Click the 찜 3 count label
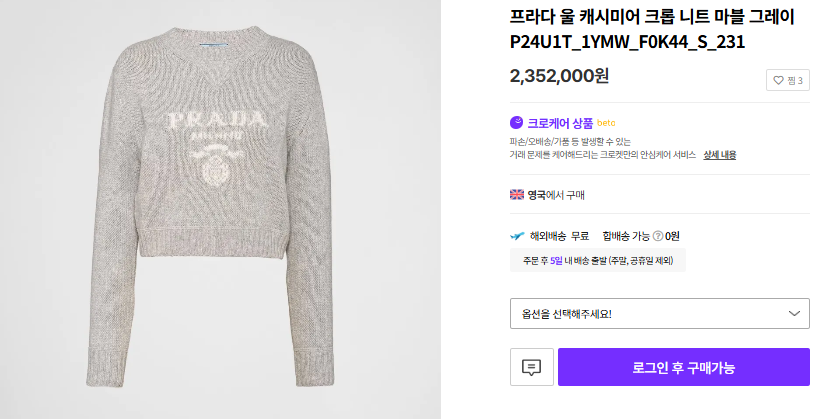This screenshot has width=826, height=419. (x=795, y=81)
